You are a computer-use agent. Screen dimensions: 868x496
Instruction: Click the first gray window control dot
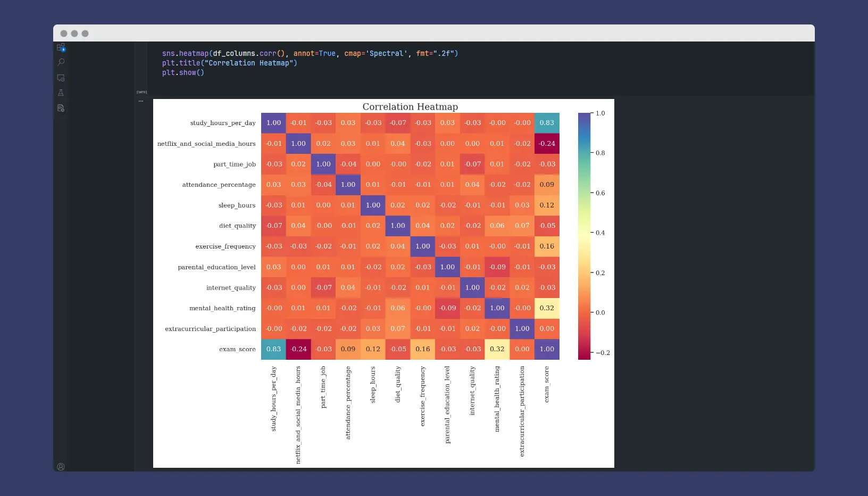click(64, 34)
